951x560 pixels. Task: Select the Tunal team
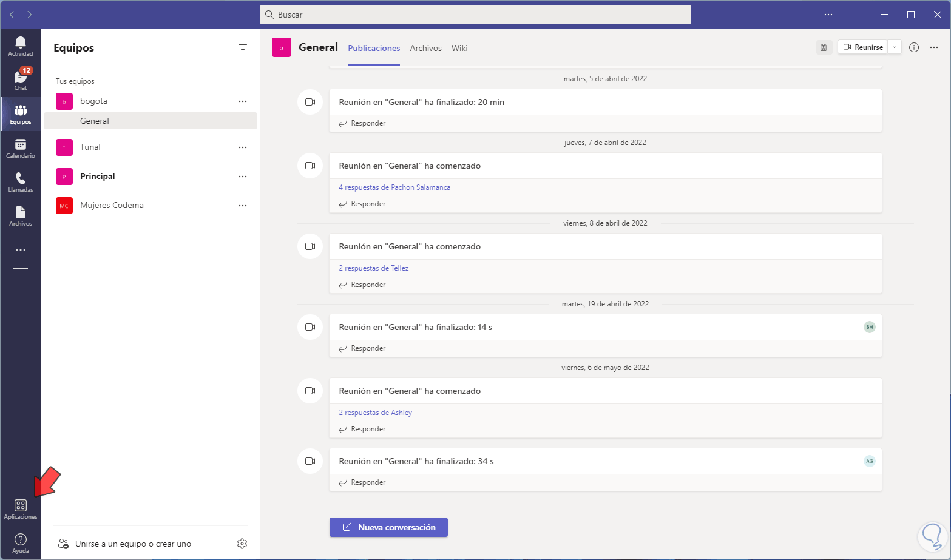pyautogui.click(x=90, y=147)
